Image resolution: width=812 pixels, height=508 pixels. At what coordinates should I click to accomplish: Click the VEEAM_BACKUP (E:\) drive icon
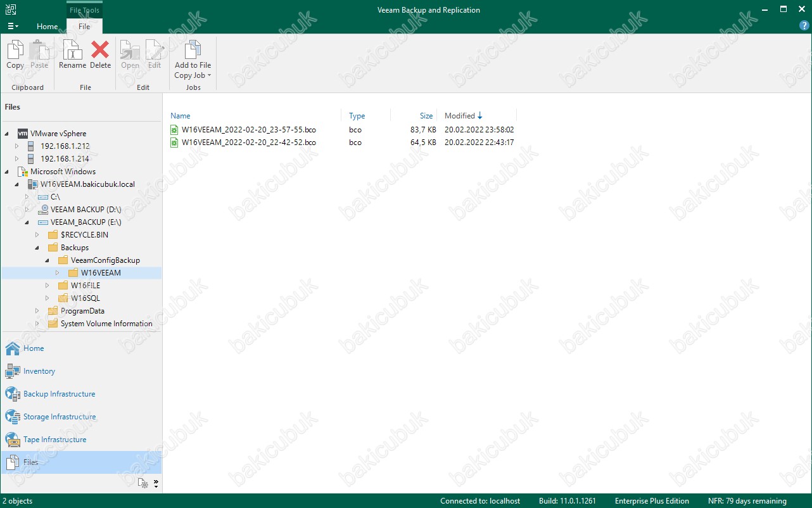[x=43, y=222]
